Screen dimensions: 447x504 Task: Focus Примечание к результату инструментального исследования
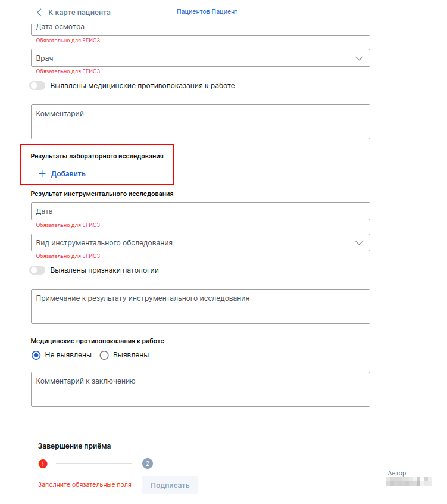[201, 306]
